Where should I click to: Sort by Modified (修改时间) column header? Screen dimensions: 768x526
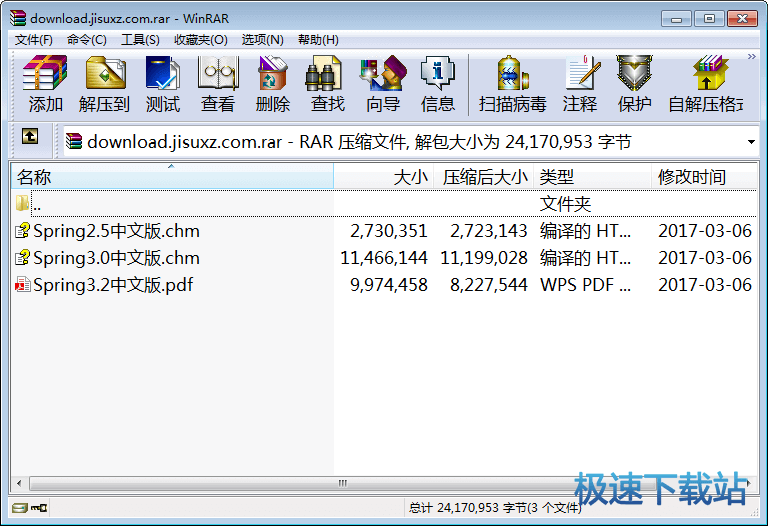coord(703,177)
